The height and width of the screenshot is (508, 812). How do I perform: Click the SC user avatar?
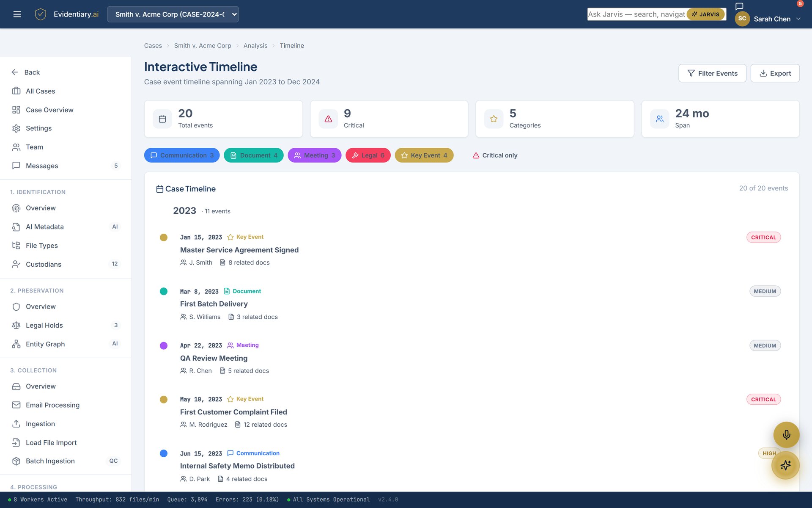(x=742, y=19)
